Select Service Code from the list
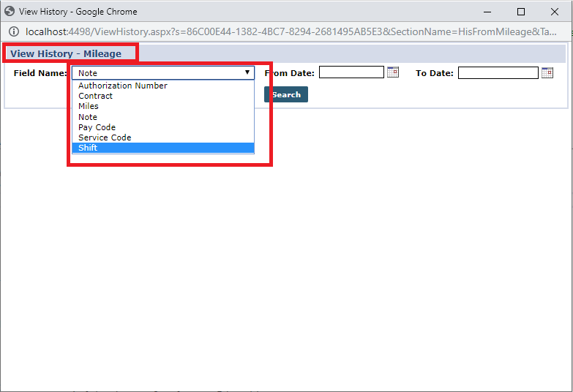 coord(105,137)
